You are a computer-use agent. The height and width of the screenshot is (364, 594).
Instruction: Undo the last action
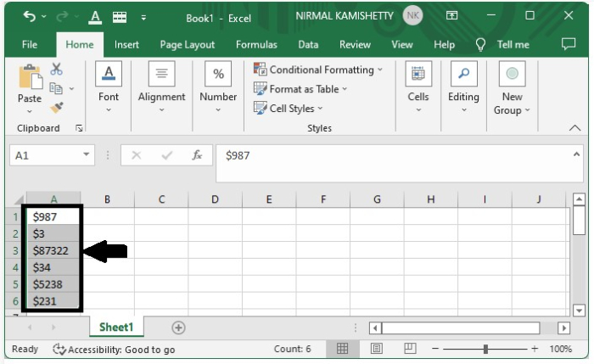[29, 16]
